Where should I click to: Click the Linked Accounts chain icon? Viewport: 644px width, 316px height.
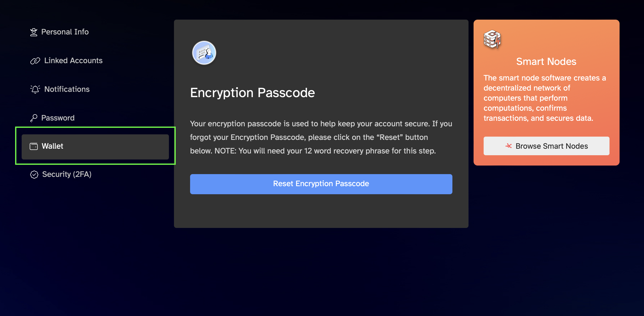[35, 61]
